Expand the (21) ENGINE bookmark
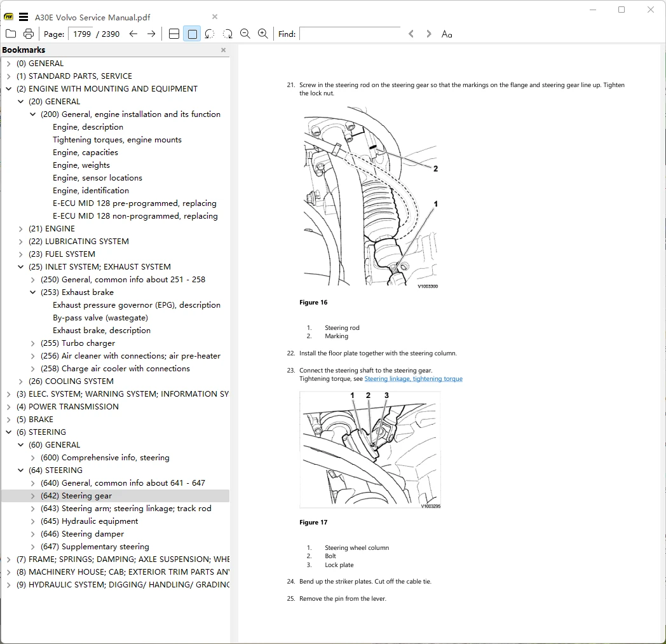The width and height of the screenshot is (666, 644). (20, 229)
